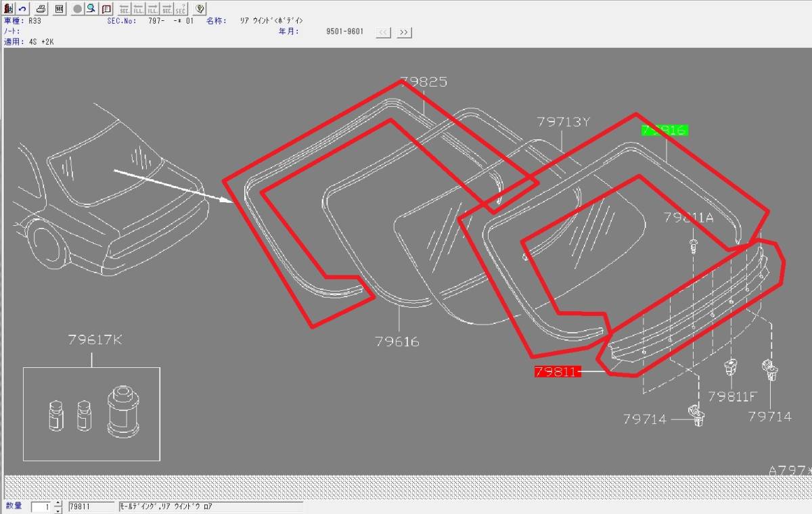Click part number 79713Y in the diagram
Screen dimensions: 812x514
pos(564,122)
